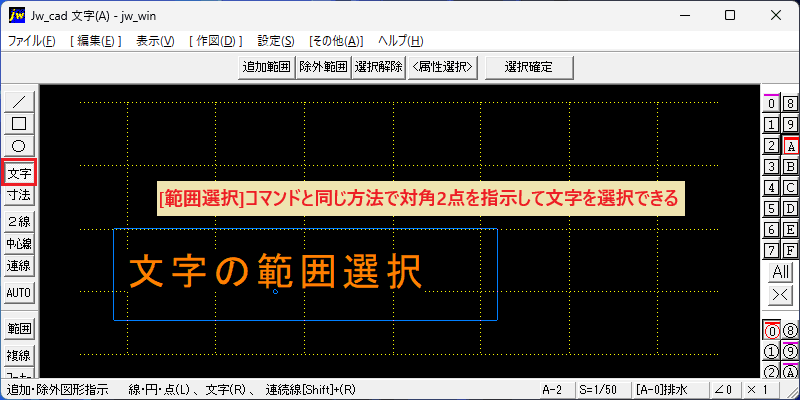Image resolution: width=800 pixels, height=400 pixels.
Task: Select the circle drawing tool
Action: (x=19, y=146)
